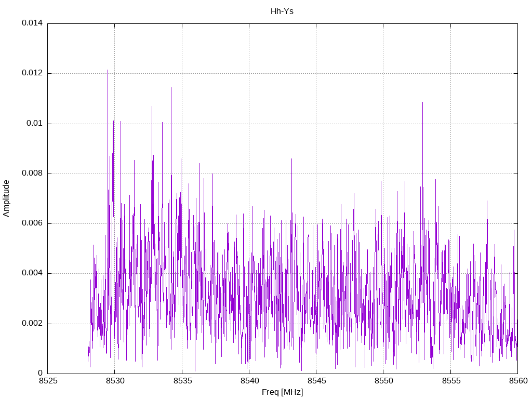Click the tip of the tallest peak above 0.012
Image resolution: width=532 pixels, height=399 pixels.
108,70
